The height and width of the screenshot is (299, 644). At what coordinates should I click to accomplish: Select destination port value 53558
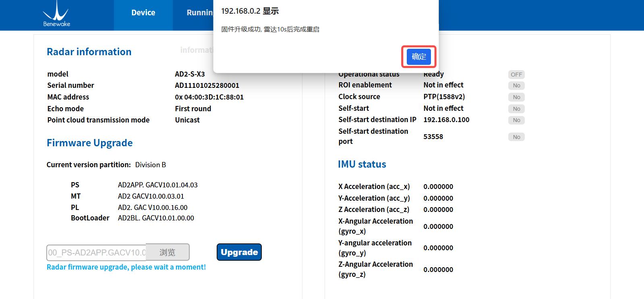433,136
